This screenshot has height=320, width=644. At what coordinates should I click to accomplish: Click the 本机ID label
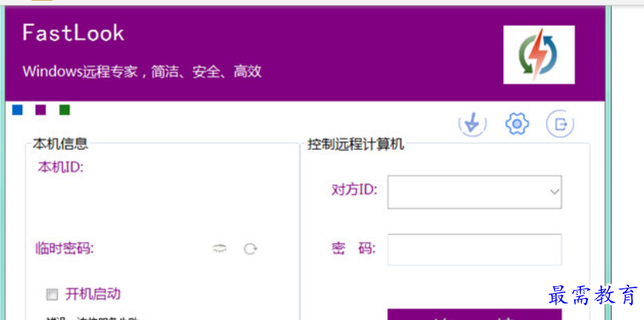click(x=61, y=167)
